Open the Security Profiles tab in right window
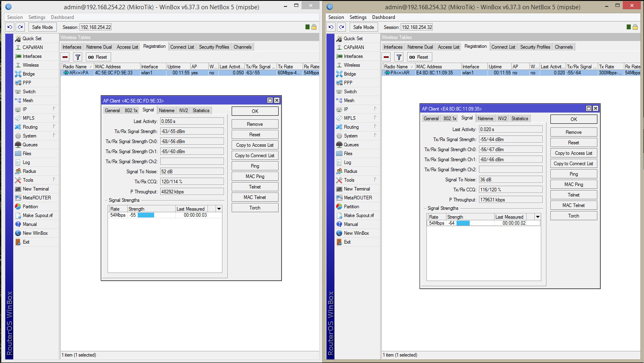This screenshot has width=644, height=363. pos(535,47)
